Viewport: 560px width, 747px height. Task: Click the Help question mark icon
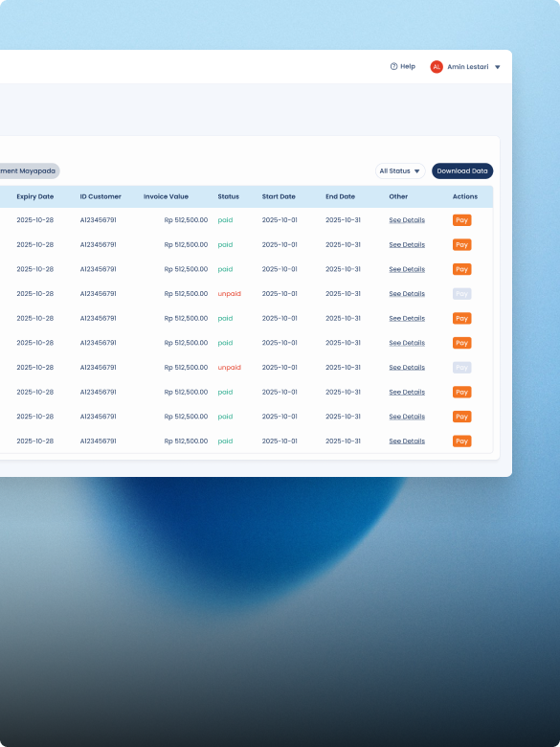pos(393,67)
